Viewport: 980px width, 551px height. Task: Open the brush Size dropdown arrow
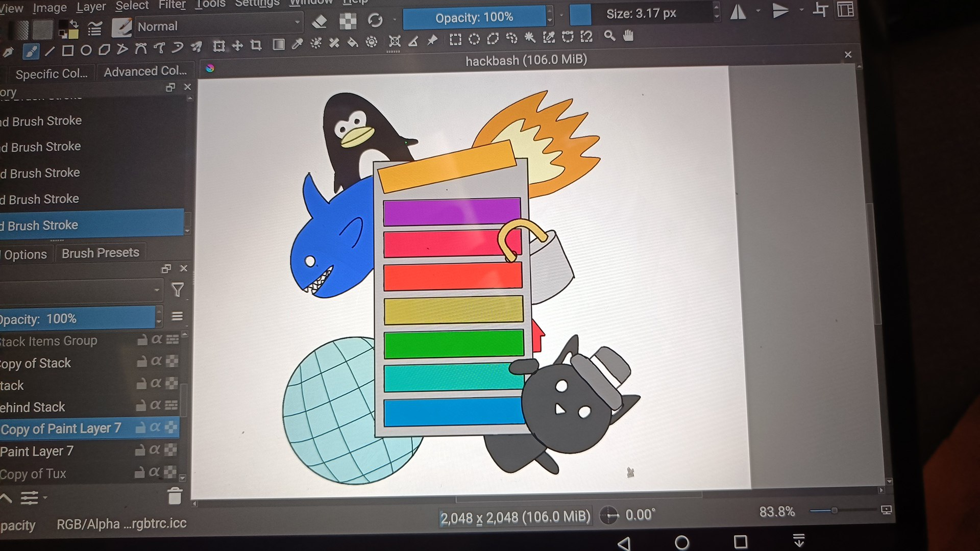pyautogui.click(x=717, y=14)
